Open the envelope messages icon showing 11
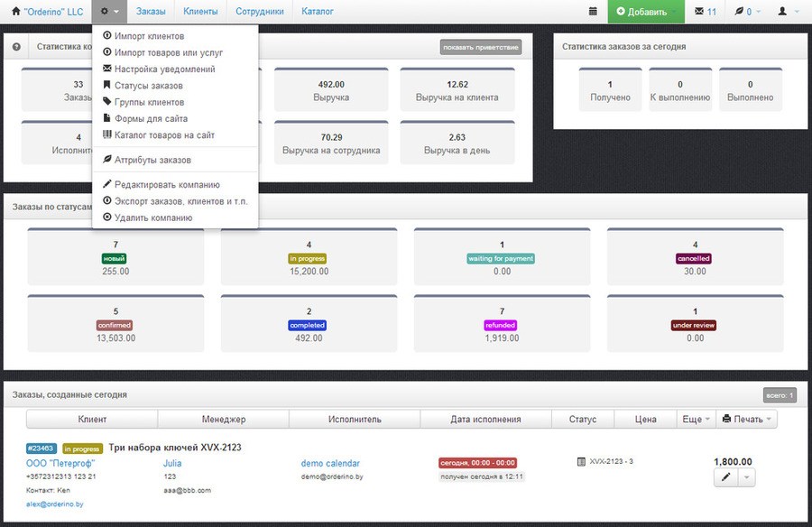 pos(706,12)
